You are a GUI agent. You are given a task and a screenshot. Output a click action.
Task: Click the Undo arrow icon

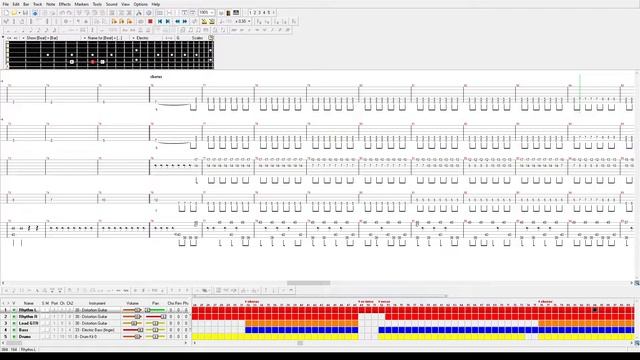(x=62, y=13)
